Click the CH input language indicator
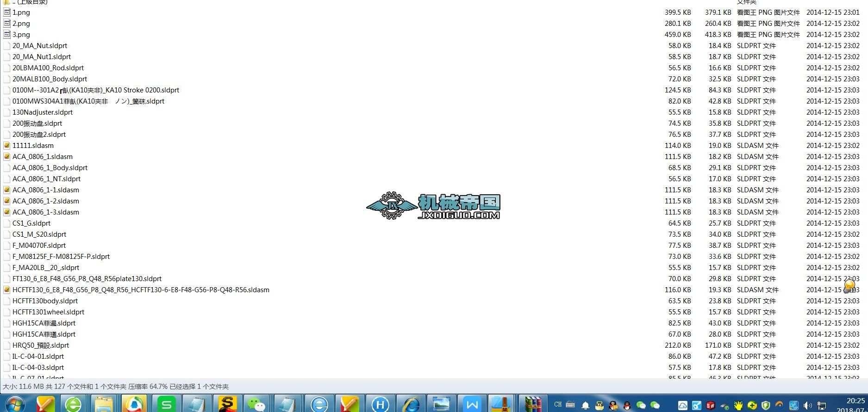868x412 pixels. [558, 405]
